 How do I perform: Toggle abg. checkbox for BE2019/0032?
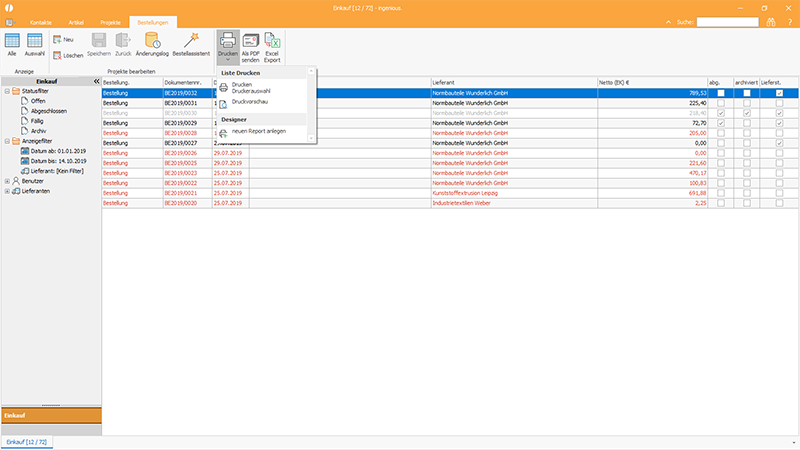click(x=721, y=93)
